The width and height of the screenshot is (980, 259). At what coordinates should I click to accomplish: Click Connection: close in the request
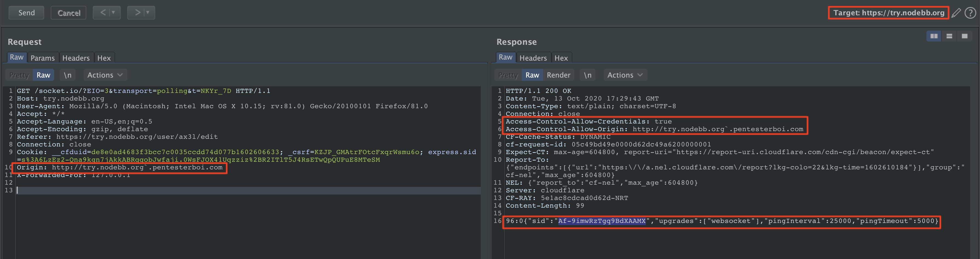(x=54, y=144)
